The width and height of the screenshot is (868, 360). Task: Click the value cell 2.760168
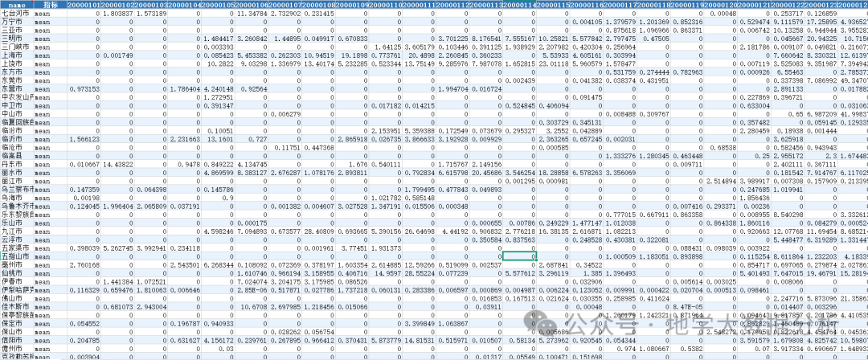83,264
